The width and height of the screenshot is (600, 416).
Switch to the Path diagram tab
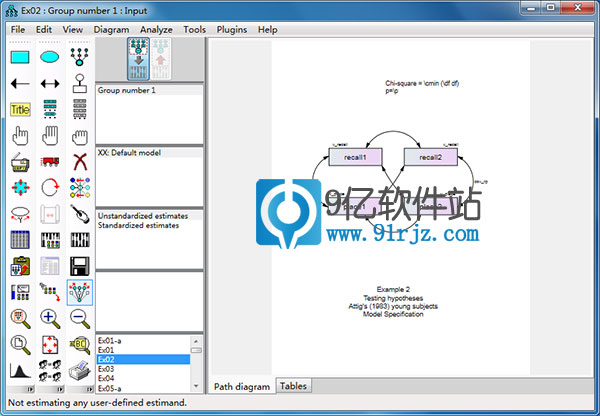(x=242, y=386)
